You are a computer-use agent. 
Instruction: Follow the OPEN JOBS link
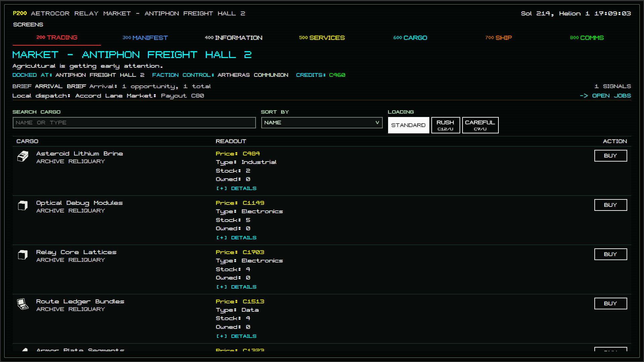click(605, 96)
